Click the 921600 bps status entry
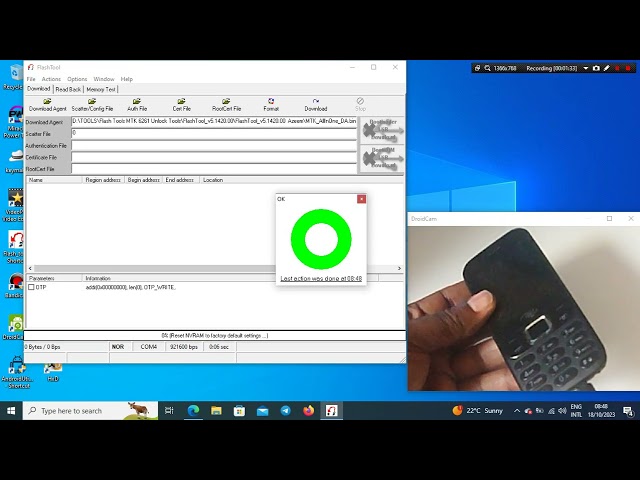The width and height of the screenshot is (640, 480). [x=184, y=347]
